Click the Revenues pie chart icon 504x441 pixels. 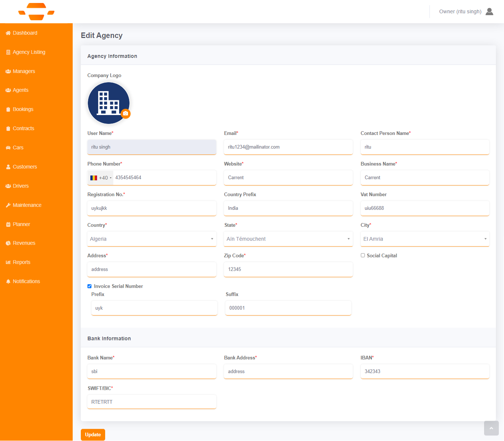click(8, 243)
